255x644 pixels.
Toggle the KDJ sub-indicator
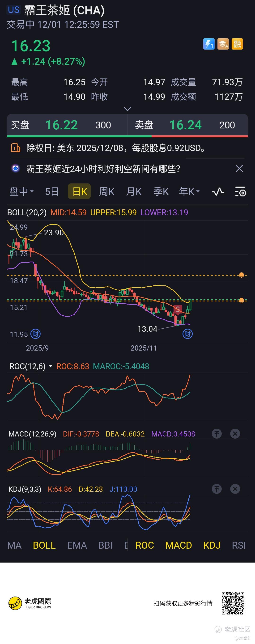[x=212, y=545]
